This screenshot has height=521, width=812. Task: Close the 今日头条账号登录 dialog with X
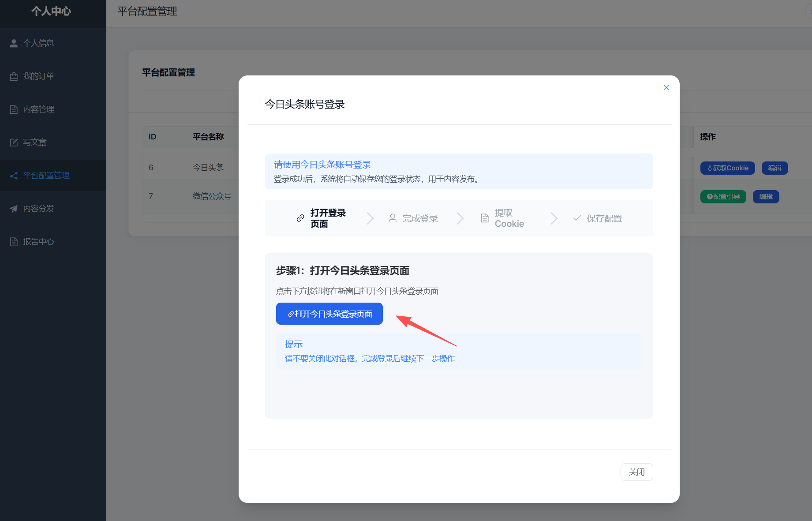coord(666,87)
